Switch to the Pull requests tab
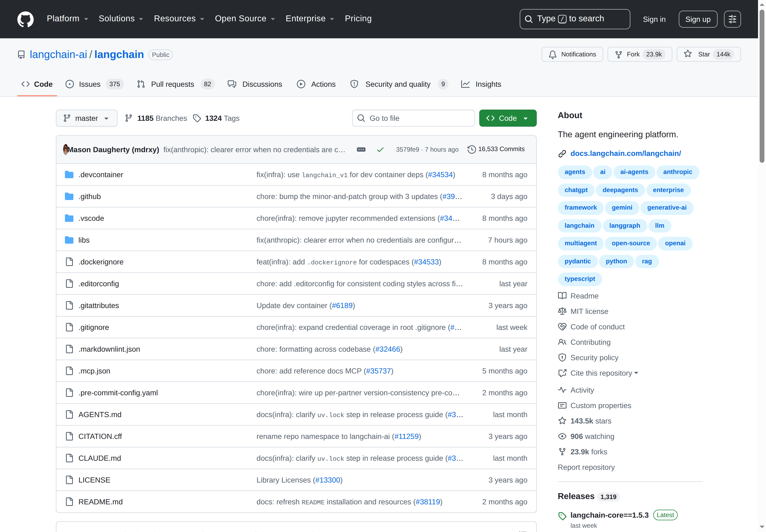Screen dimensions: 766x532 tap(176, 84)
